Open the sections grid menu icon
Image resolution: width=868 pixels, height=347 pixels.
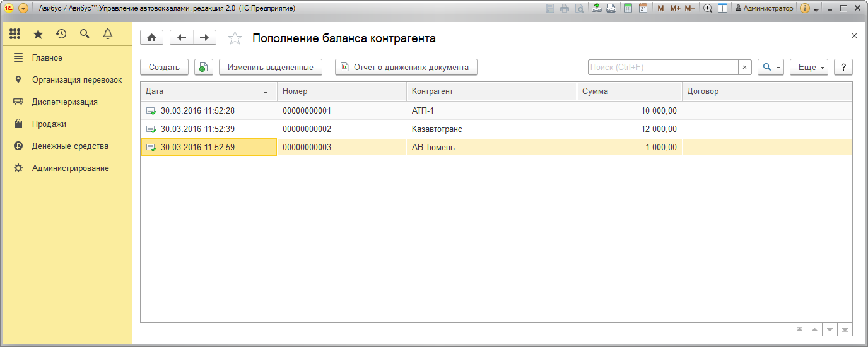15,34
